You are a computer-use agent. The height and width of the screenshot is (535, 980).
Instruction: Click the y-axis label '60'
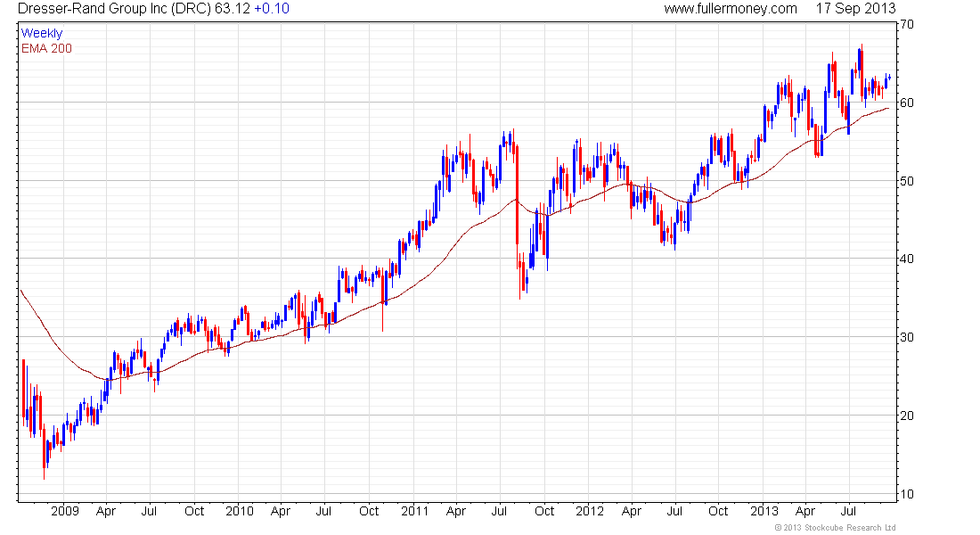click(x=906, y=103)
